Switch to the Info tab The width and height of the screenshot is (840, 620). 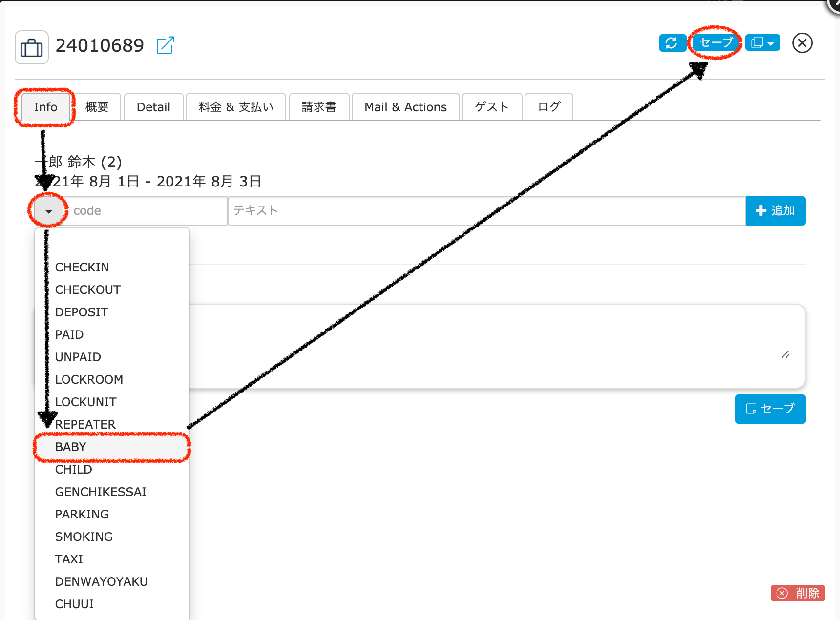point(45,107)
